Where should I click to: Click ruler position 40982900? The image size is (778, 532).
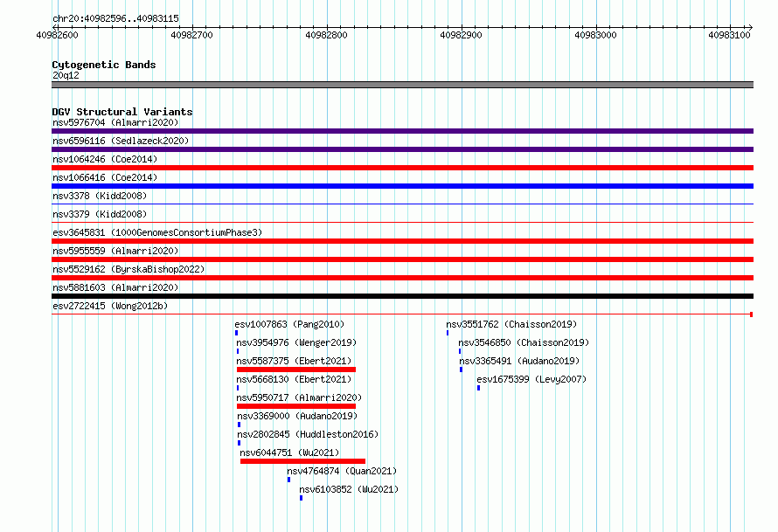pyautogui.click(x=461, y=35)
